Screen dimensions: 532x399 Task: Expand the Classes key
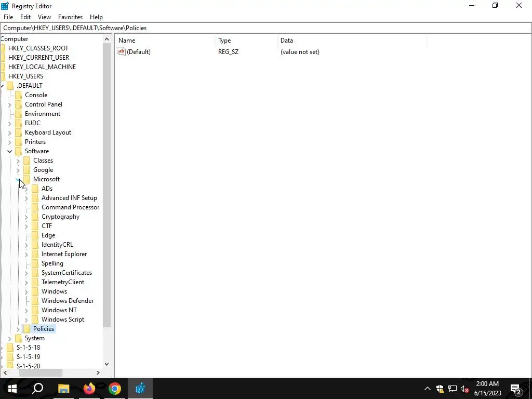coord(18,161)
